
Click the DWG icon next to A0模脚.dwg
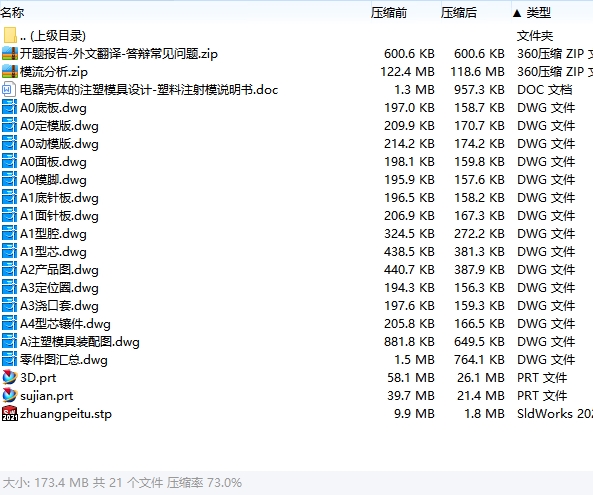9,180
